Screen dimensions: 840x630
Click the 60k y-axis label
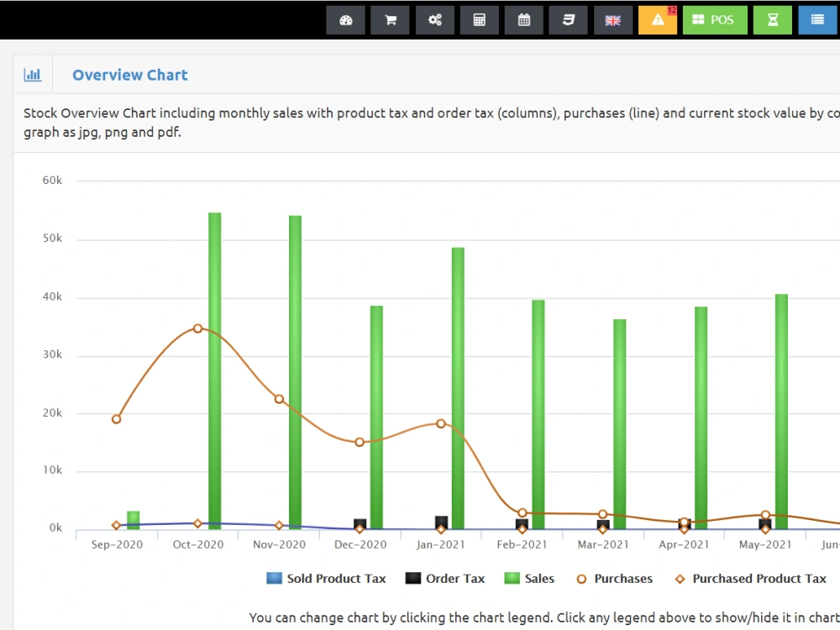pos(52,181)
